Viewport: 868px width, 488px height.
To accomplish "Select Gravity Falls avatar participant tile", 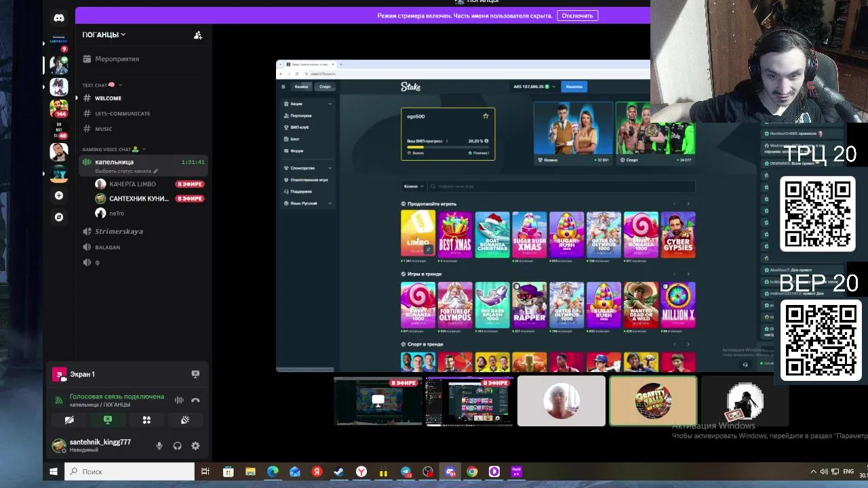I will coord(653,401).
